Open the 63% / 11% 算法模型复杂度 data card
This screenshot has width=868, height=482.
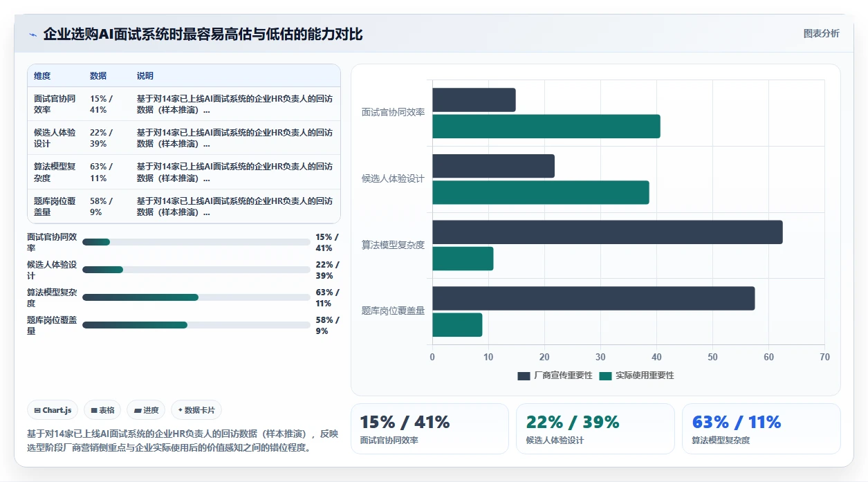pyautogui.click(x=761, y=429)
